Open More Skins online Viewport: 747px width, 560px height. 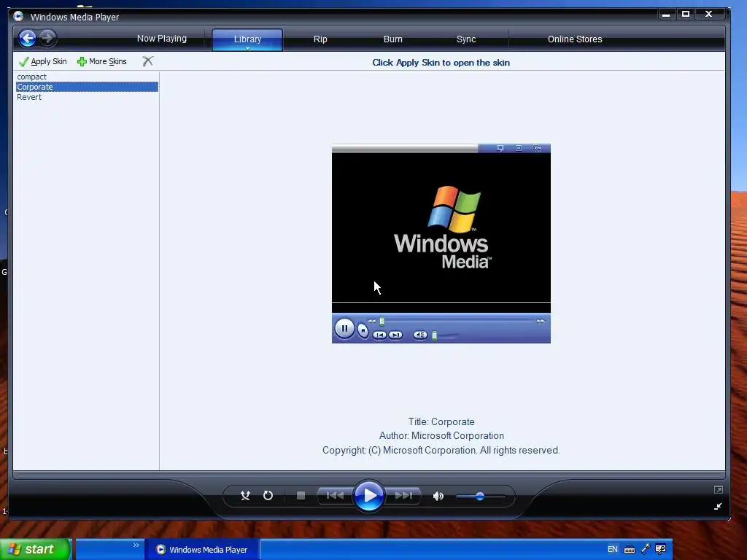click(x=102, y=61)
